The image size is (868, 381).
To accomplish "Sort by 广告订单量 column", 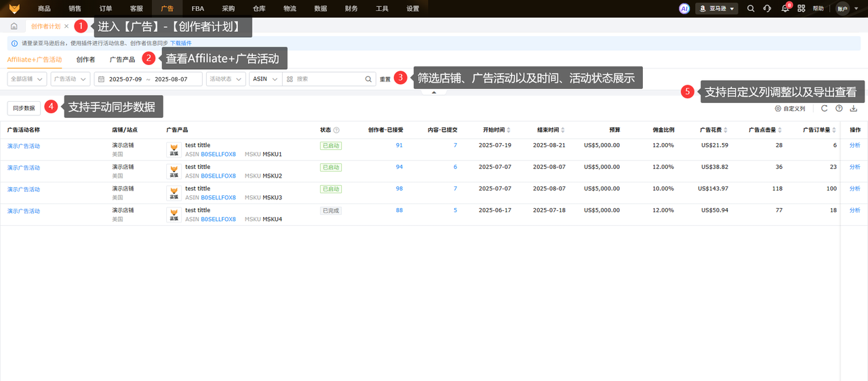I will point(834,129).
